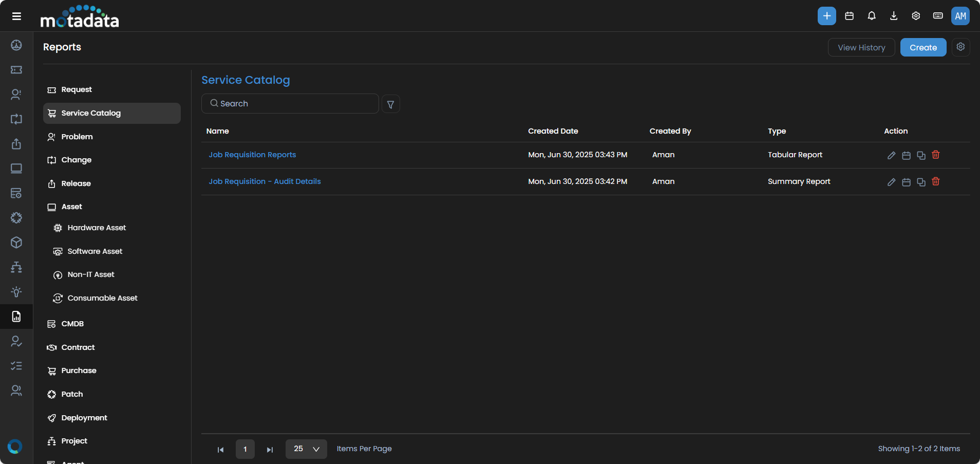Open the calendar icon in top bar
Screen dimensions: 980x464
tap(849, 16)
